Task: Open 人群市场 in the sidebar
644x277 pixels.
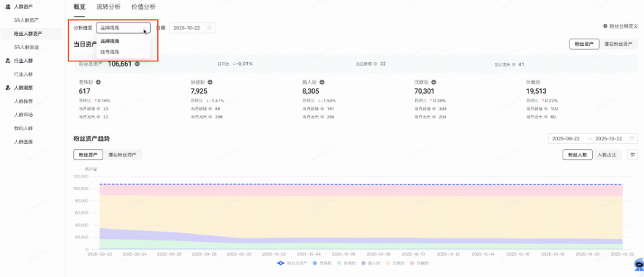Action: (x=23, y=115)
